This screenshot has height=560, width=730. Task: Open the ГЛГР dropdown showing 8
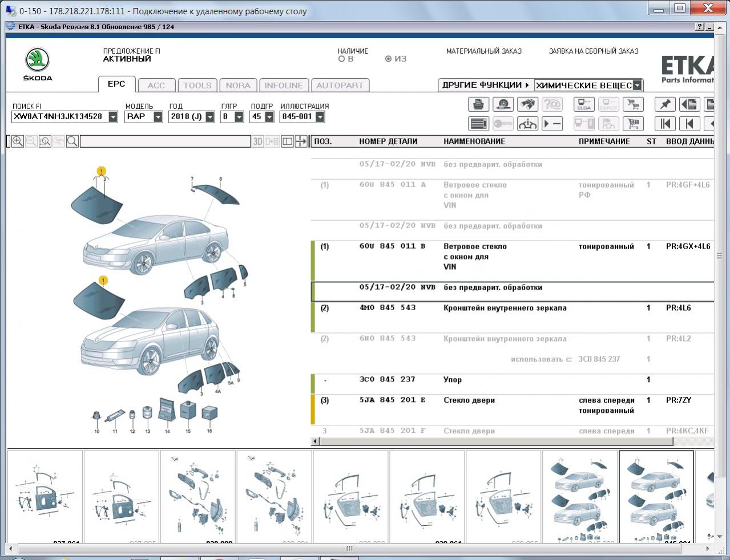239,117
